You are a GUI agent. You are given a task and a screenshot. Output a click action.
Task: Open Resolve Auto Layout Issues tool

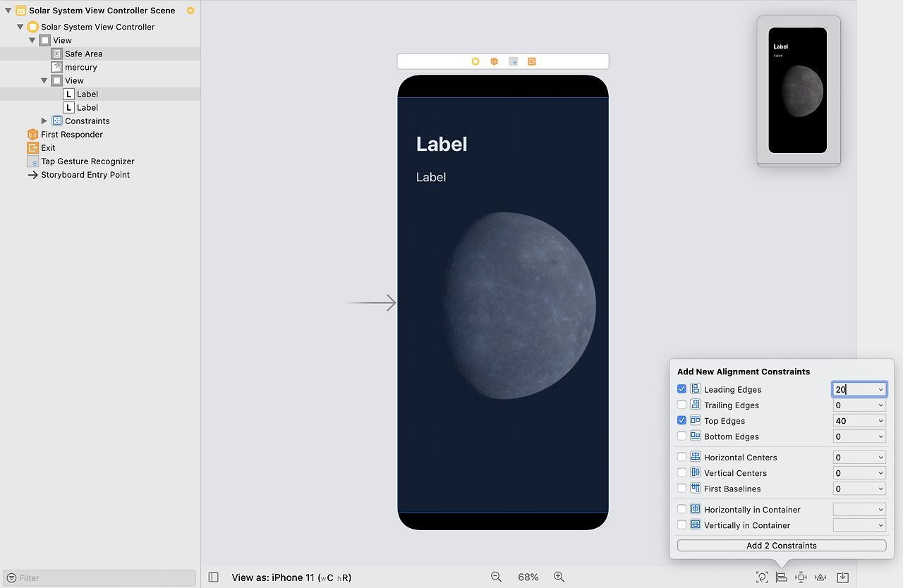coord(820,577)
